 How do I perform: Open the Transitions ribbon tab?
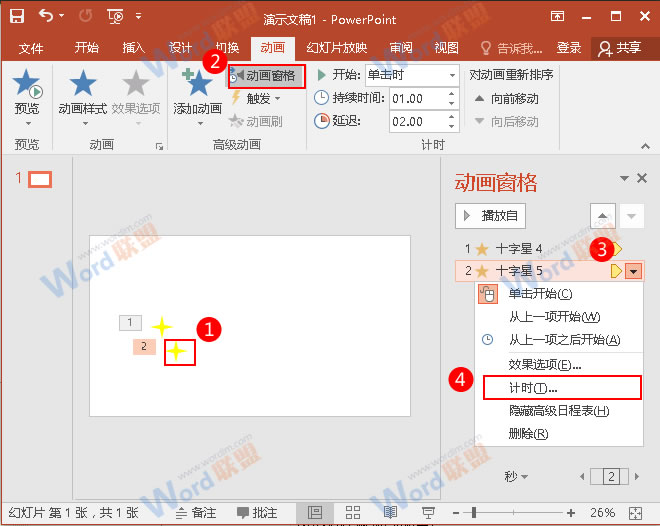pos(227,48)
